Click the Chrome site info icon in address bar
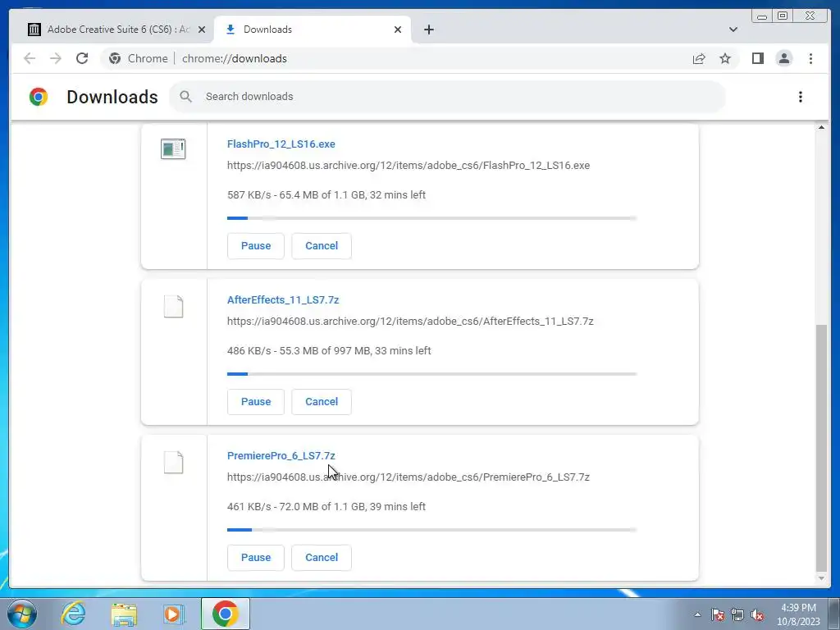Viewport: 840px width, 630px height. click(x=115, y=58)
